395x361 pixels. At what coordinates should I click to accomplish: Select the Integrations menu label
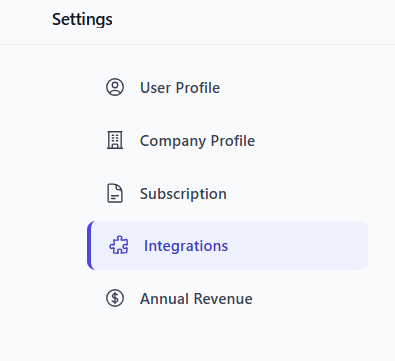[186, 246]
